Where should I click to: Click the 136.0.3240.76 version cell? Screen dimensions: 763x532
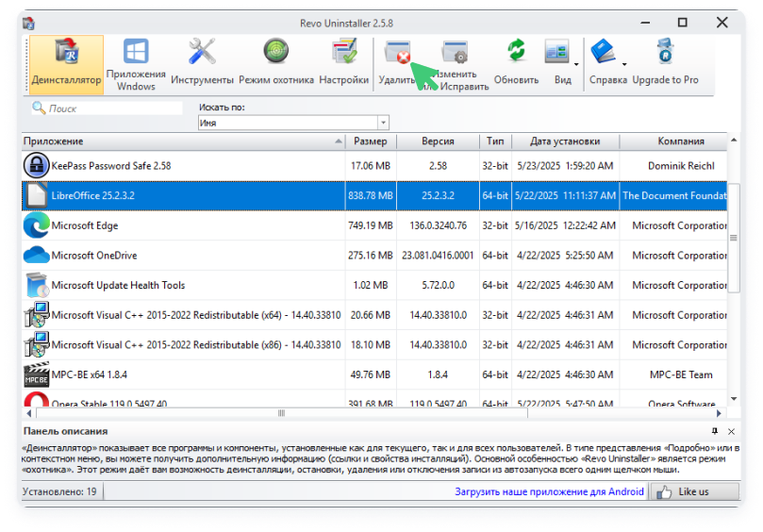click(438, 225)
